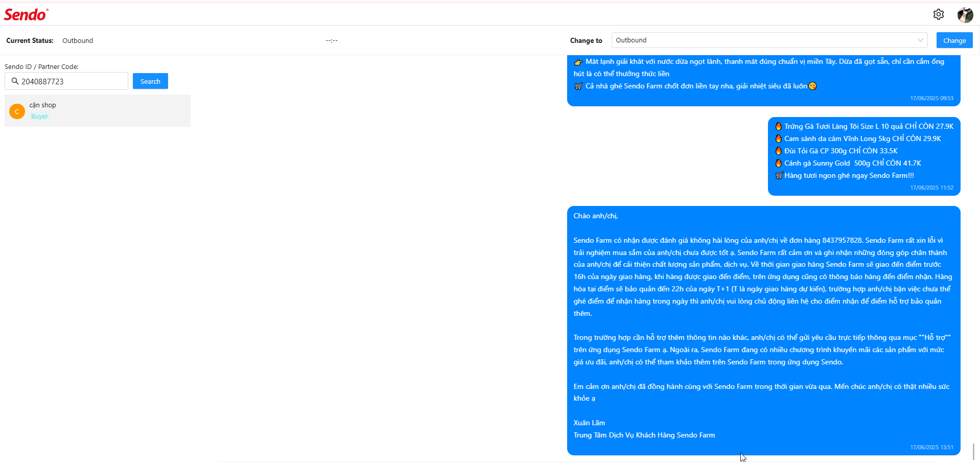Click the Buyer label under cận shop
Image resolution: width=980 pixels, height=462 pixels.
pyautogui.click(x=39, y=117)
